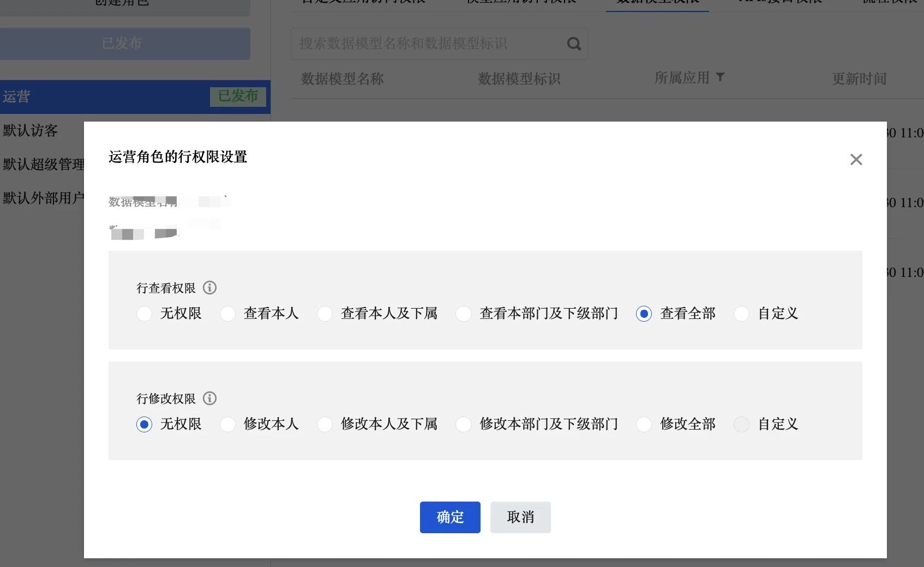
Task: Open info tooltip for 行修改权限
Action: [209, 398]
